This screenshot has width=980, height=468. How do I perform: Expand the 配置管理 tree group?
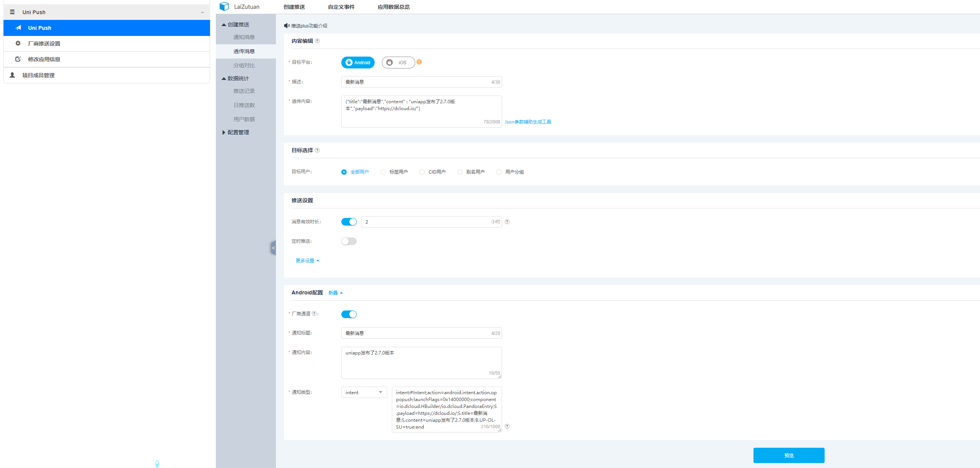(224, 133)
